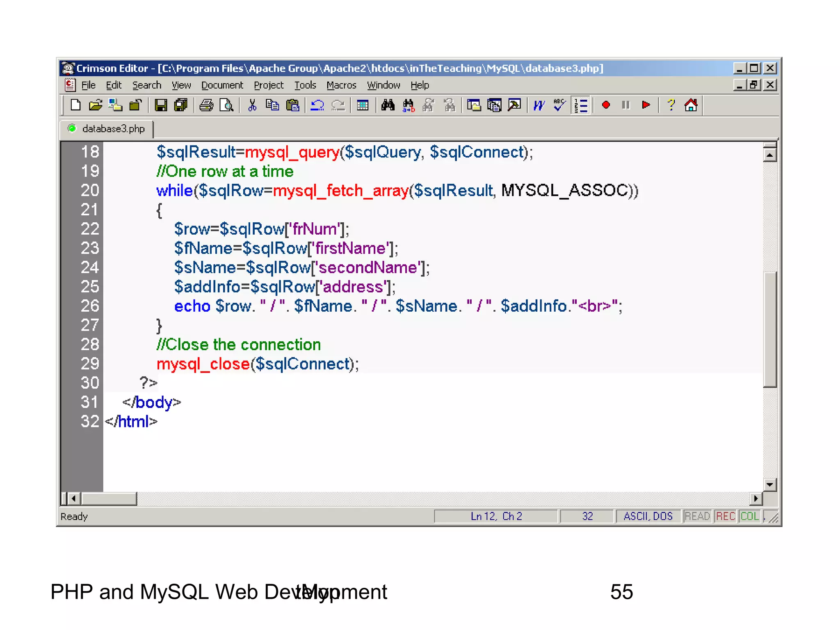This screenshot has height=630, width=840.
Task: Click the open remote/FTP icon
Action: tap(115, 105)
